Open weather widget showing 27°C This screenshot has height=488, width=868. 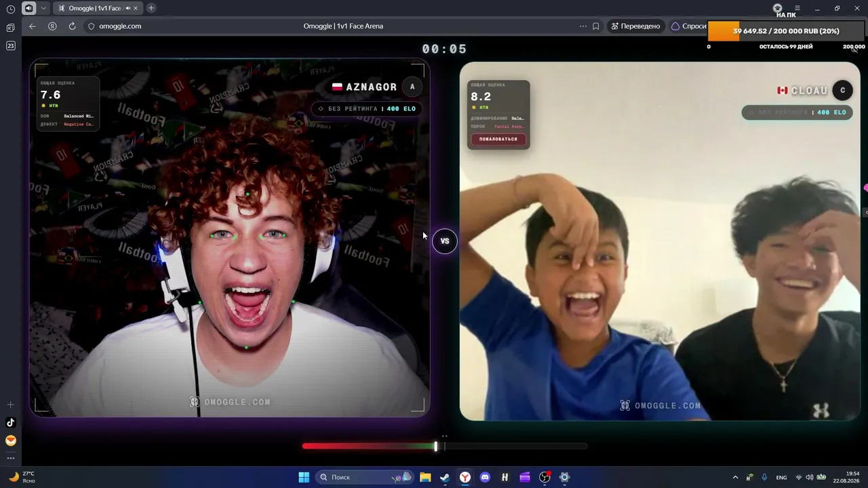tap(21, 477)
